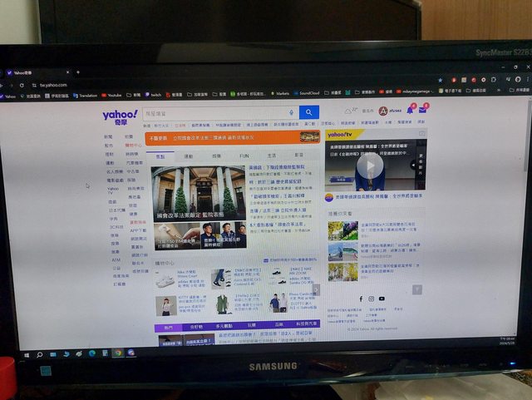Select the FUN news tab

pyautogui.click(x=244, y=156)
